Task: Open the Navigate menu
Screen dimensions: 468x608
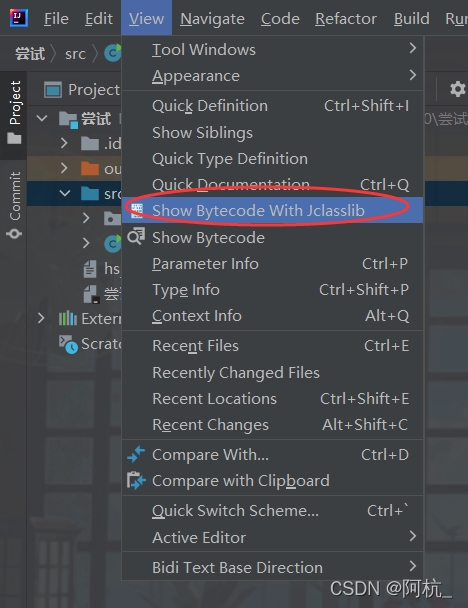Action: (212, 18)
